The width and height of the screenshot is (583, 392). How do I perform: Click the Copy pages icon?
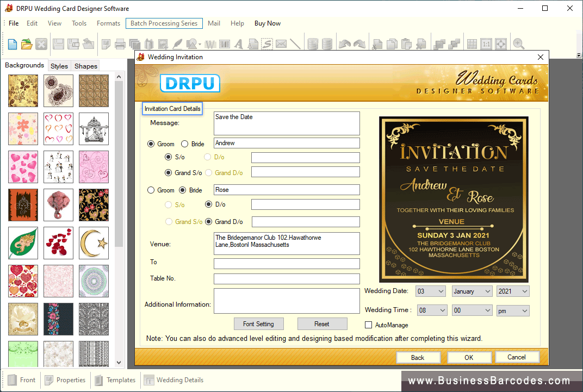pos(392,44)
